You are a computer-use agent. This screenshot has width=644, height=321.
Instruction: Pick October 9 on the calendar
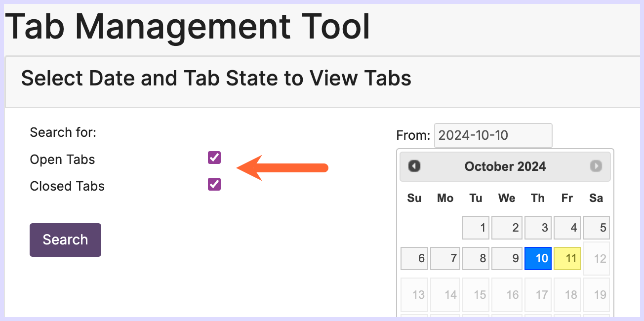pyautogui.click(x=507, y=258)
